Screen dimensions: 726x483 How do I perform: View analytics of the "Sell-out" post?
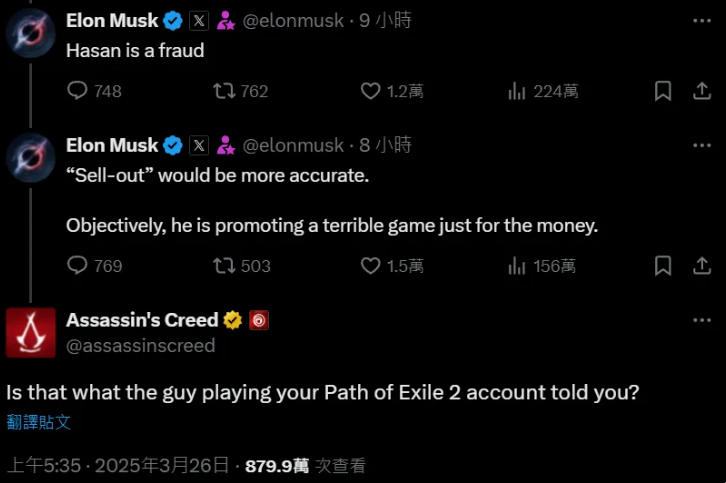coord(517,265)
